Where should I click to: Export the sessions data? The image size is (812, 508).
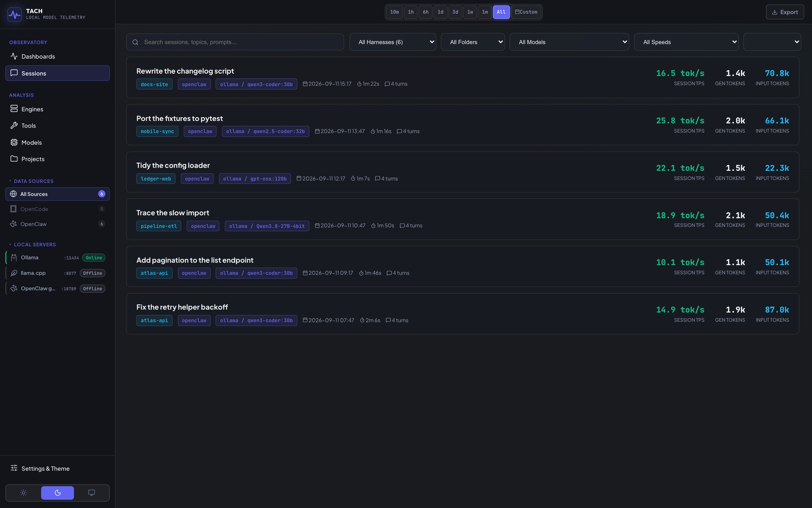[785, 12]
